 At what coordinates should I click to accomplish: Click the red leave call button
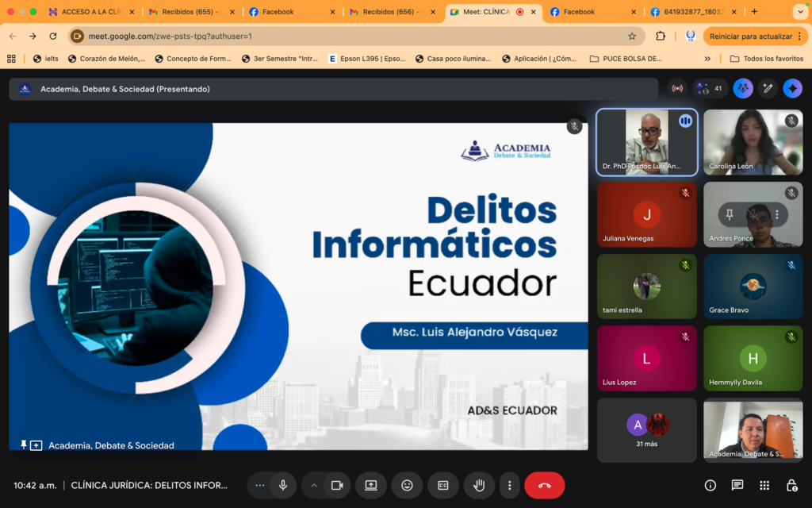[x=544, y=485]
